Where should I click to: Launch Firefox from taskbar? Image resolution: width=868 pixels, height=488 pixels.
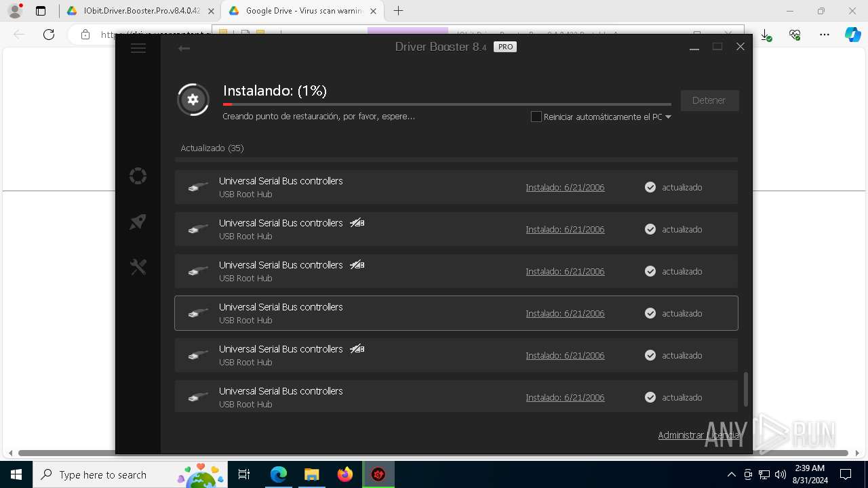pyautogui.click(x=345, y=474)
